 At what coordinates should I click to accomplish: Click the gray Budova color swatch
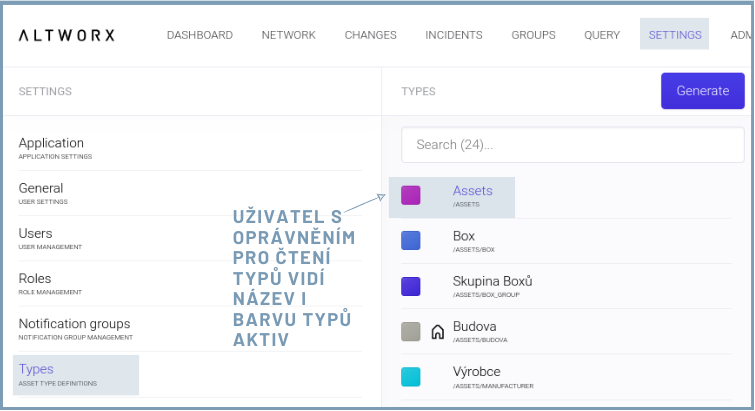click(x=410, y=331)
